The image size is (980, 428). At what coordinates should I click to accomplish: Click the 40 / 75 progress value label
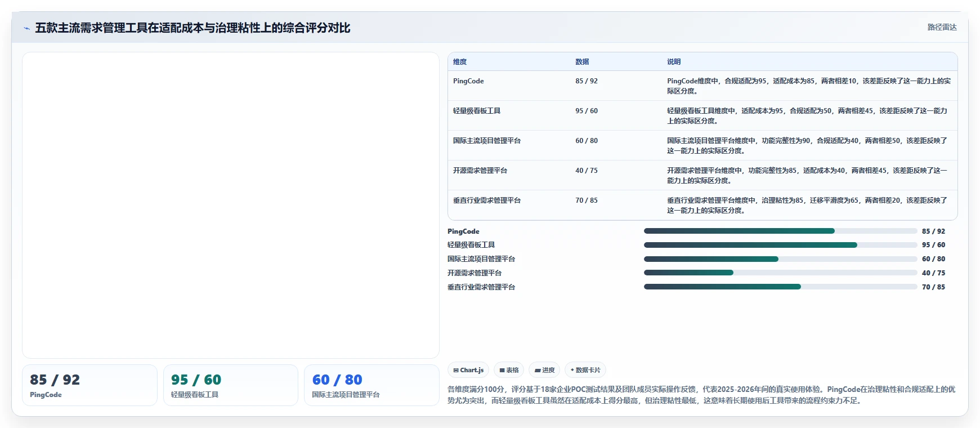pos(933,273)
